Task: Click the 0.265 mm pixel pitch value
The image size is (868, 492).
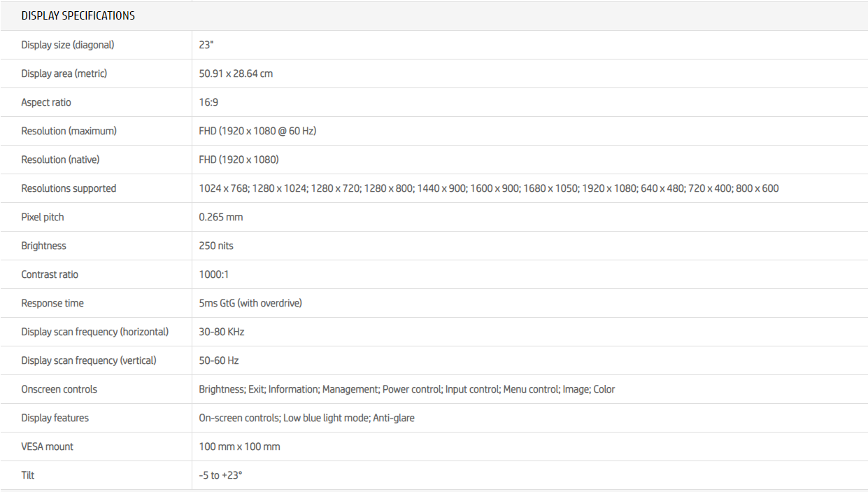Action: tap(220, 217)
